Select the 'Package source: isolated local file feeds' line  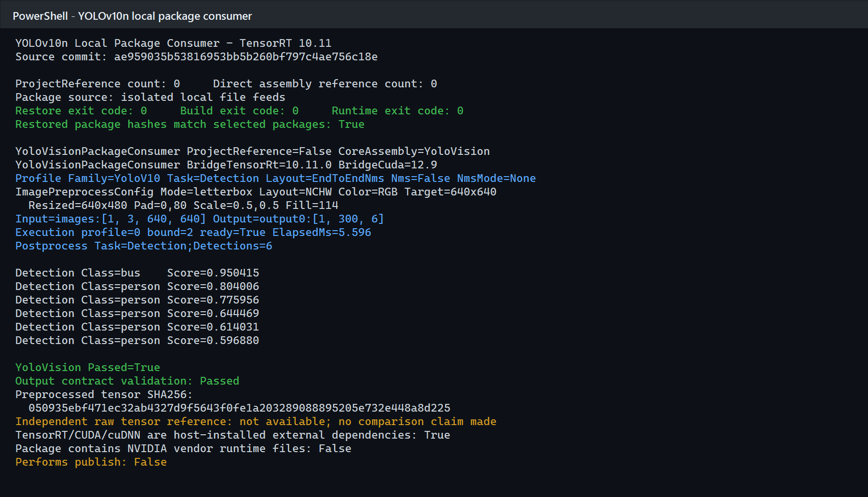pyautogui.click(x=150, y=97)
